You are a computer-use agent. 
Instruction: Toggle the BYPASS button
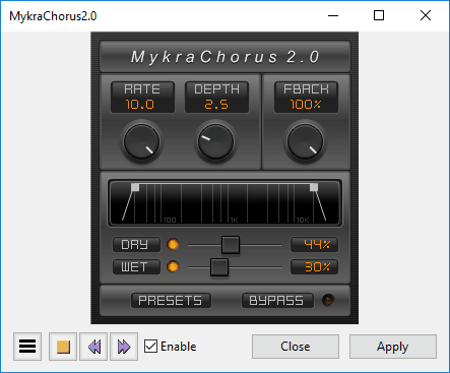(277, 300)
